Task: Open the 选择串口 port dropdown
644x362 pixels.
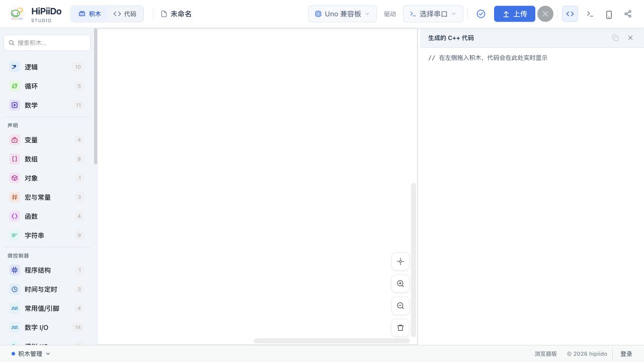Action: pos(433,14)
